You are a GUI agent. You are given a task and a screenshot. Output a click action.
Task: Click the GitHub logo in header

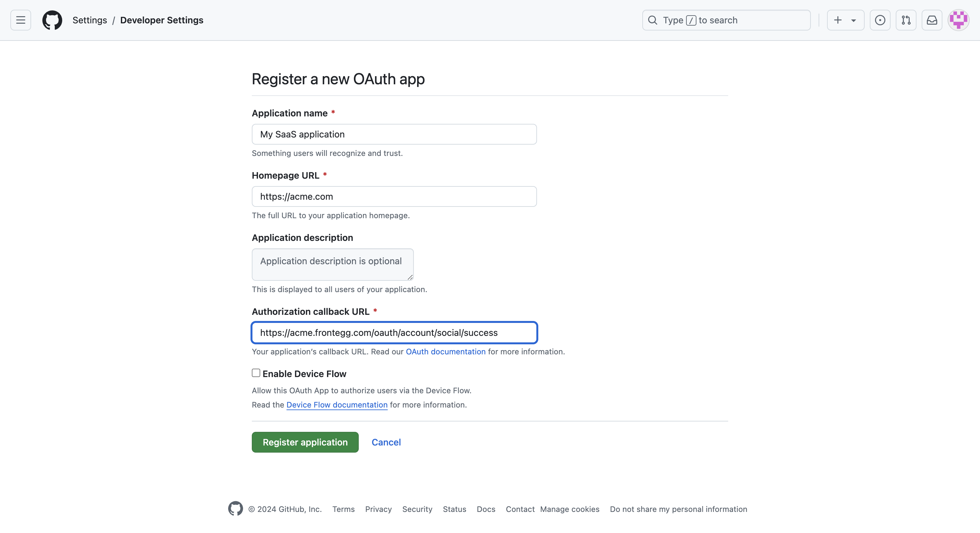[52, 20]
